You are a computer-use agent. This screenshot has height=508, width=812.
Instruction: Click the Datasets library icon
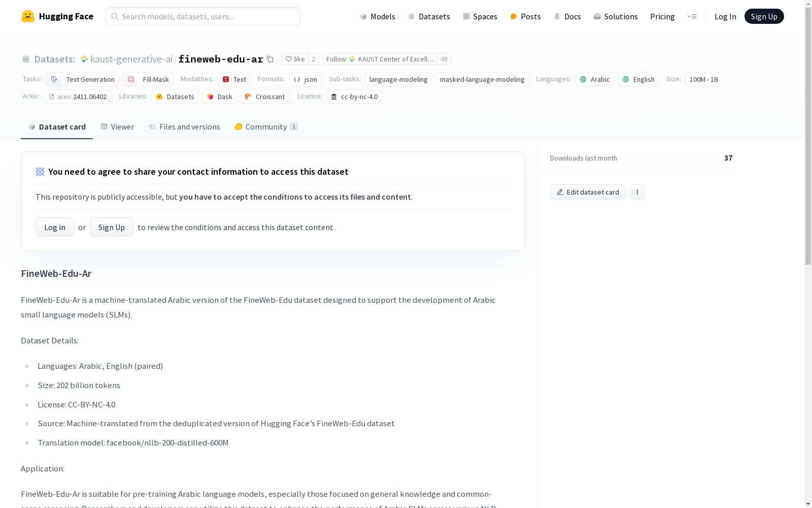pos(159,97)
